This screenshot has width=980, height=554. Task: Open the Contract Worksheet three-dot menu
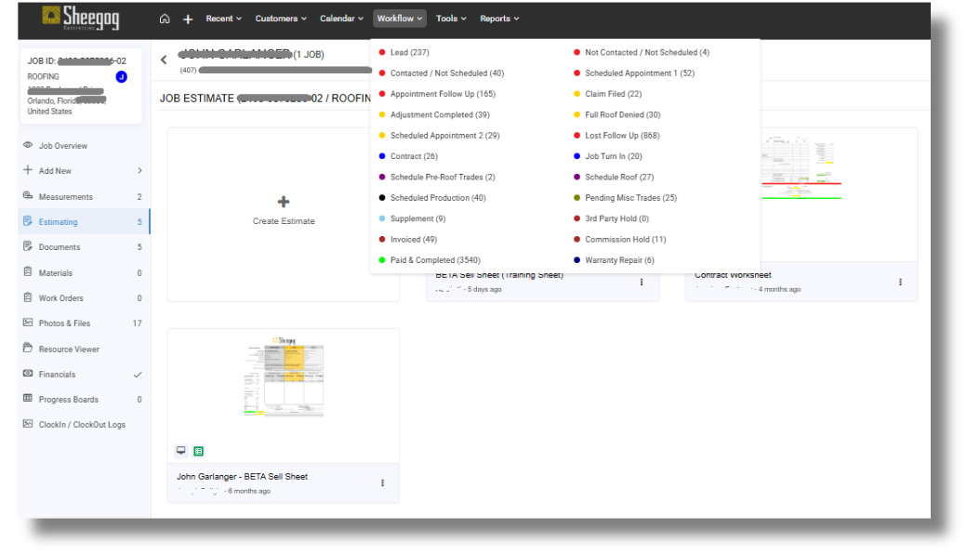coord(899,282)
